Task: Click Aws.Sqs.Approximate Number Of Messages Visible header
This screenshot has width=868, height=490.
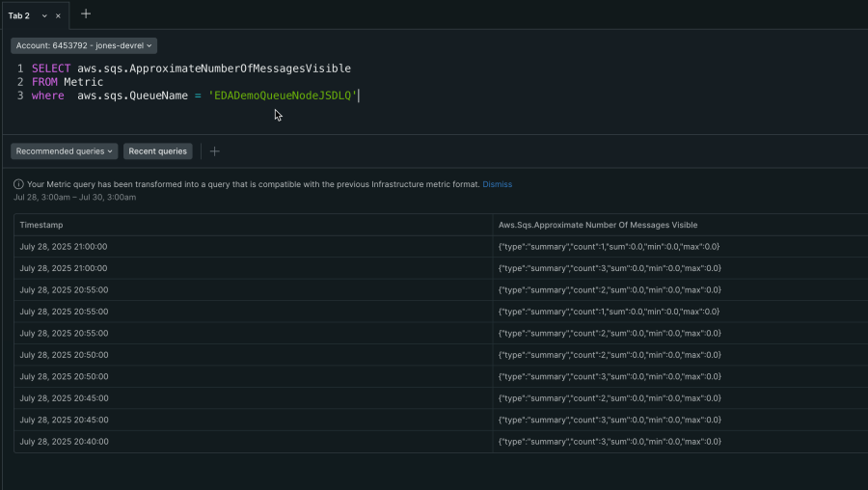Action: point(598,225)
